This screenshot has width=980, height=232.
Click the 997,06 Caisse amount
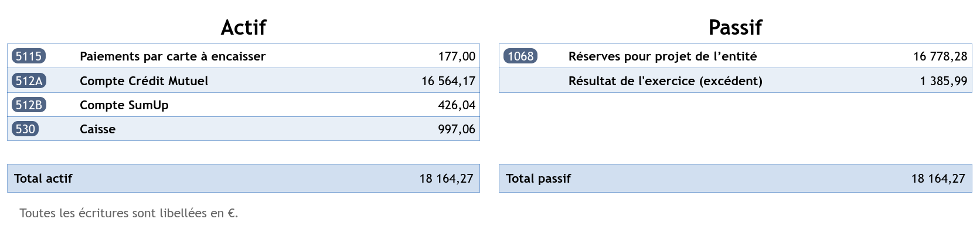pyautogui.click(x=457, y=129)
